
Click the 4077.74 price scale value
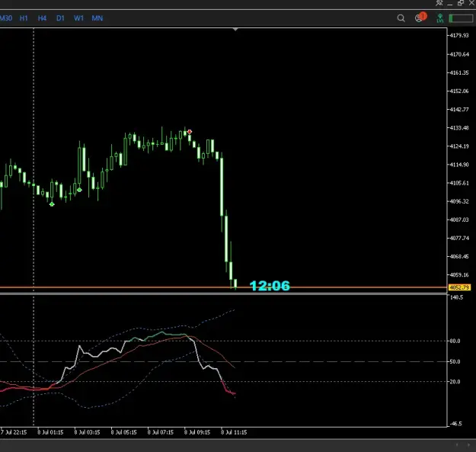pyautogui.click(x=459, y=238)
